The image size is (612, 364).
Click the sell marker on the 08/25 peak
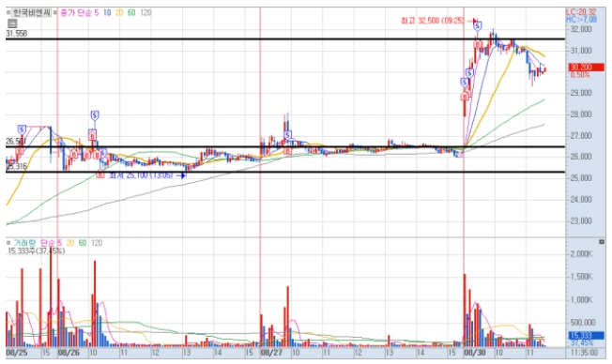tap(22, 129)
